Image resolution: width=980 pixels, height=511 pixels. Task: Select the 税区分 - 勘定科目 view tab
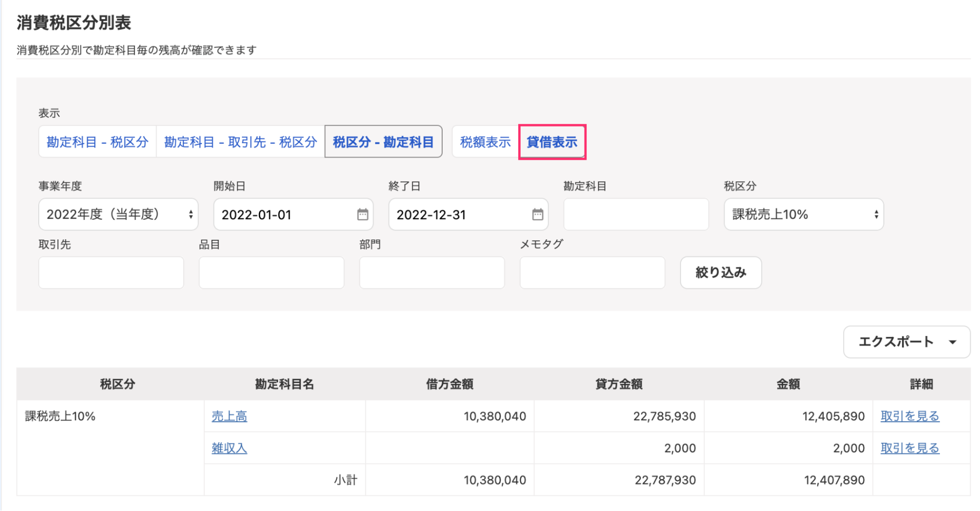click(383, 142)
